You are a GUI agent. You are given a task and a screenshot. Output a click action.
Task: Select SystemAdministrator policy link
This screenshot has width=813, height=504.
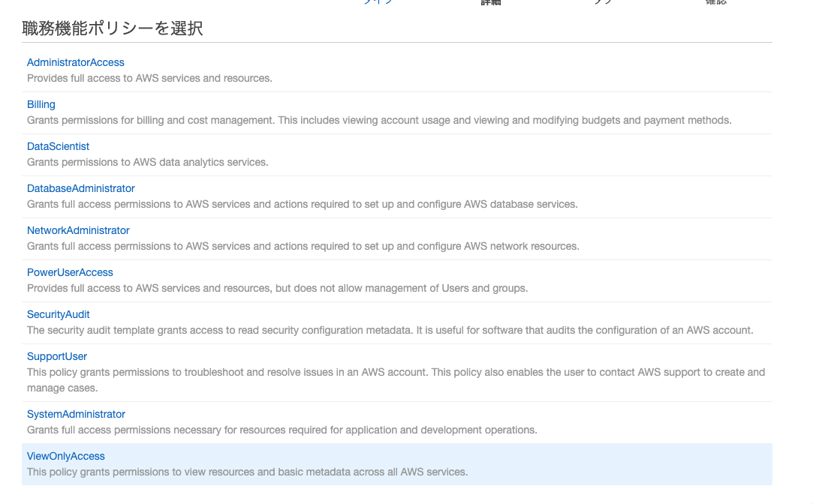77,414
